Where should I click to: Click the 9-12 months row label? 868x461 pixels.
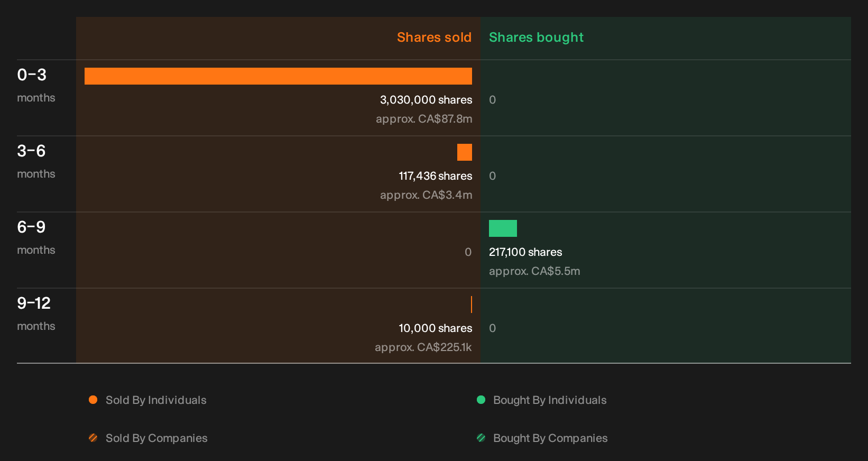(x=36, y=314)
